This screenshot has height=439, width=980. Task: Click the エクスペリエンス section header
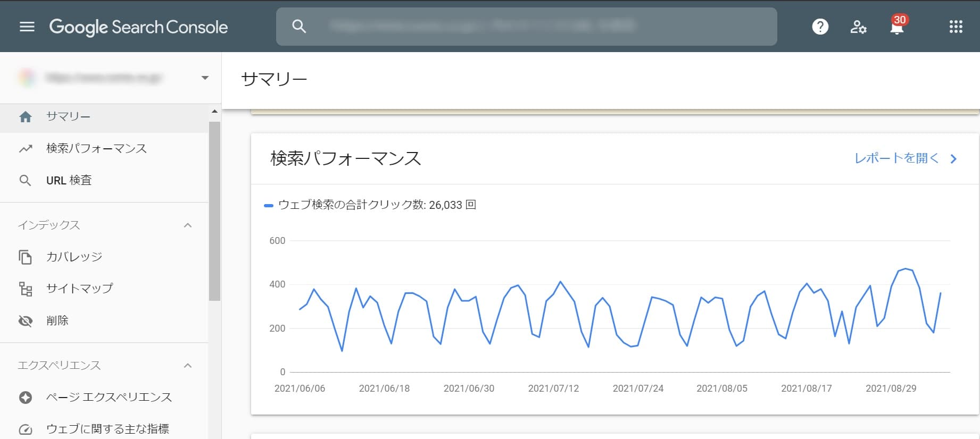pyautogui.click(x=59, y=365)
